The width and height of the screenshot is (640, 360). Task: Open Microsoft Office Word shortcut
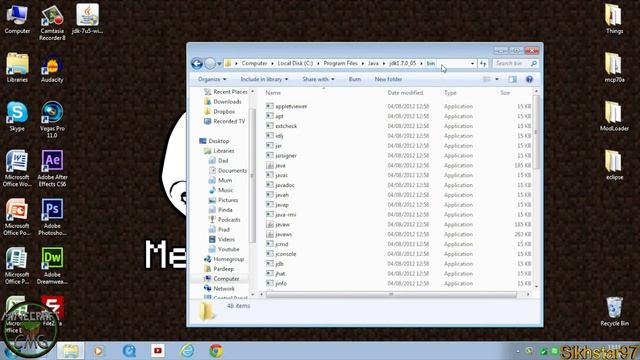click(17, 168)
